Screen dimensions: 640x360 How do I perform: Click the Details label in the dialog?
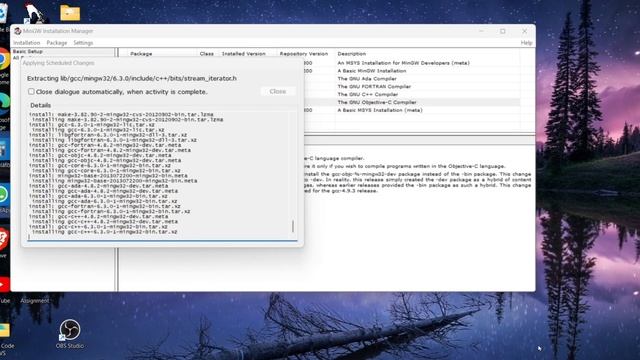pyautogui.click(x=40, y=105)
